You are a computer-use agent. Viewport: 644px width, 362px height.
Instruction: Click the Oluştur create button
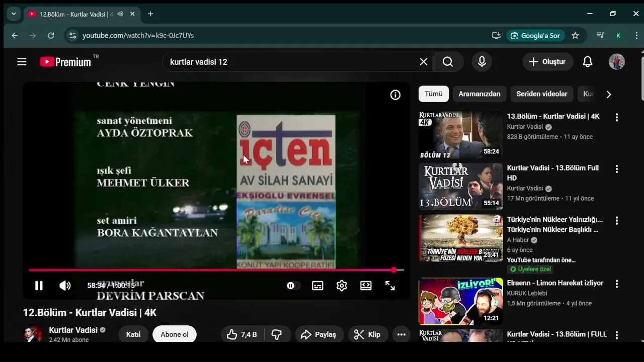[548, 62]
